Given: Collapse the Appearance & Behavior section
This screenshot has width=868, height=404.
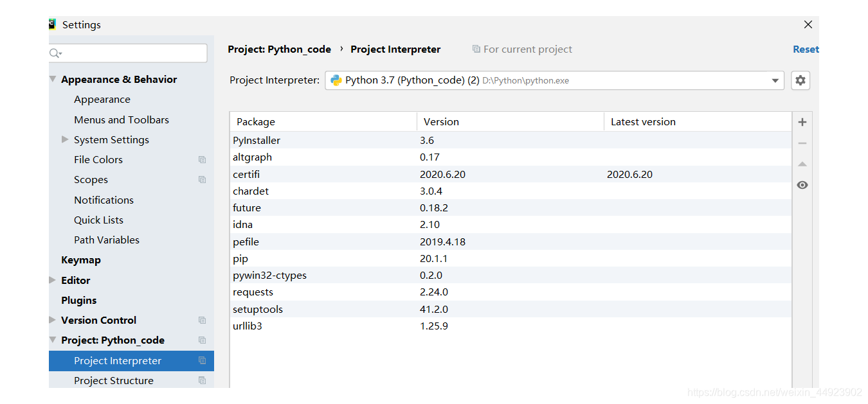Looking at the screenshot, I should pos(52,79).
